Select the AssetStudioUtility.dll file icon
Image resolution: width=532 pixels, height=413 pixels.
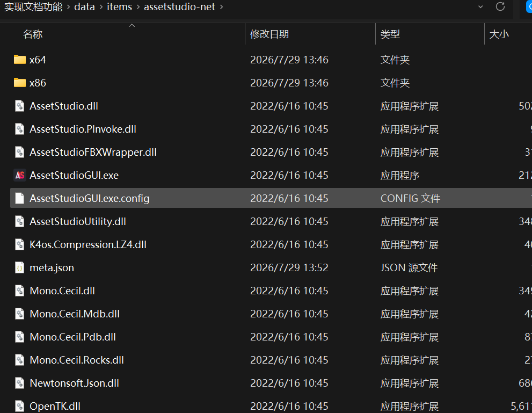click(x=20, y=221)
